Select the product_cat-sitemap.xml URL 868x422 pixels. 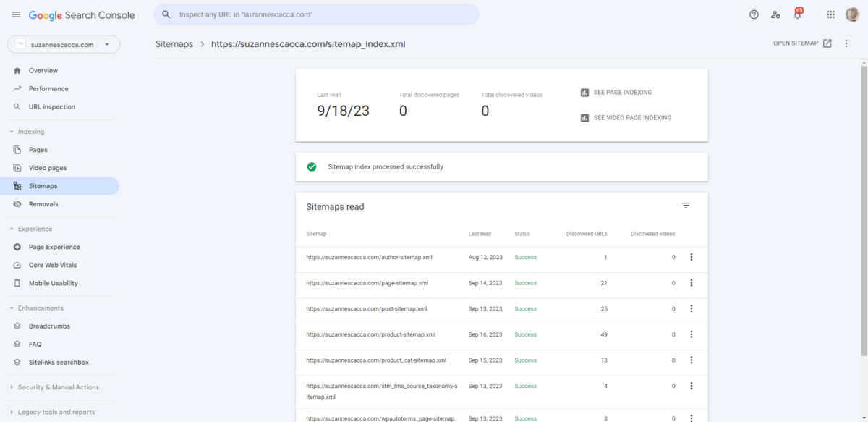(376, 360)
